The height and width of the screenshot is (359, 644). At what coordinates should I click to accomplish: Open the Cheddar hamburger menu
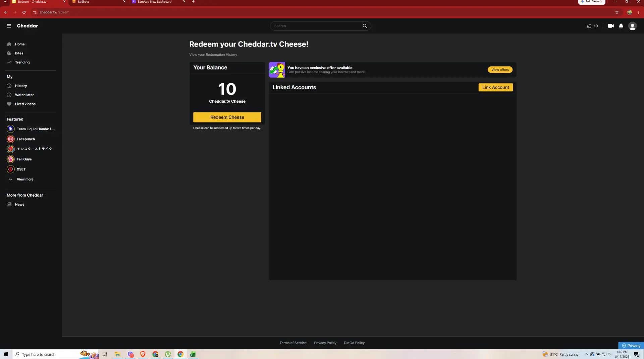tap(9, 26)
